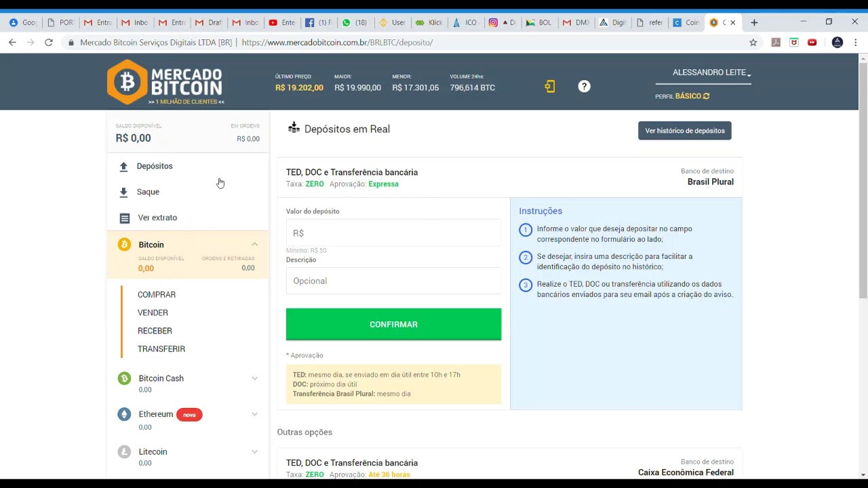Click the Mercado Bitcoin logo
The image size is (868, 488).
point(165,82)
